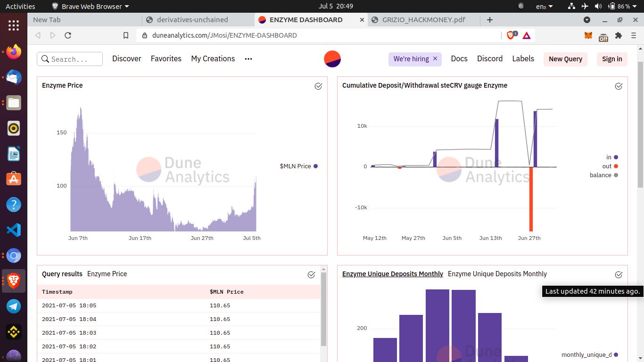Click the steCRV gauge chart checkmark icon
Image resolution: width=644 pixels, height=362 pixels.
pyautogui.click(x=619, y=86)
